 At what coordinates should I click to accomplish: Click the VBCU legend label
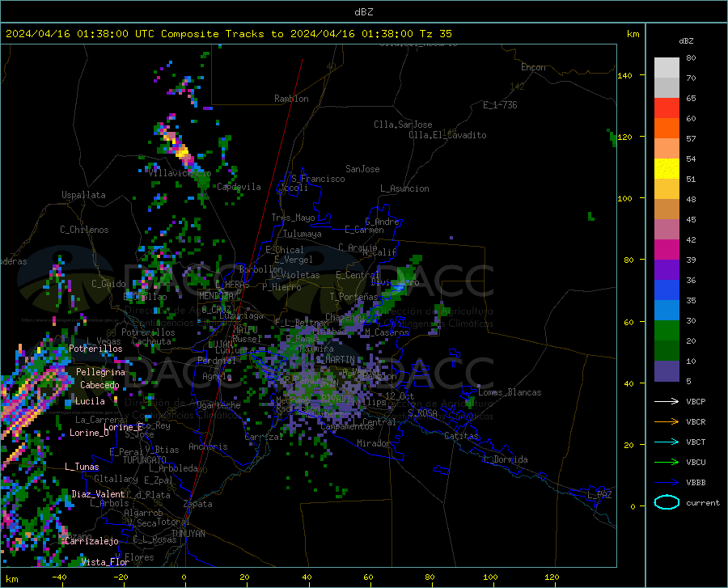click(x=696, y=463)
